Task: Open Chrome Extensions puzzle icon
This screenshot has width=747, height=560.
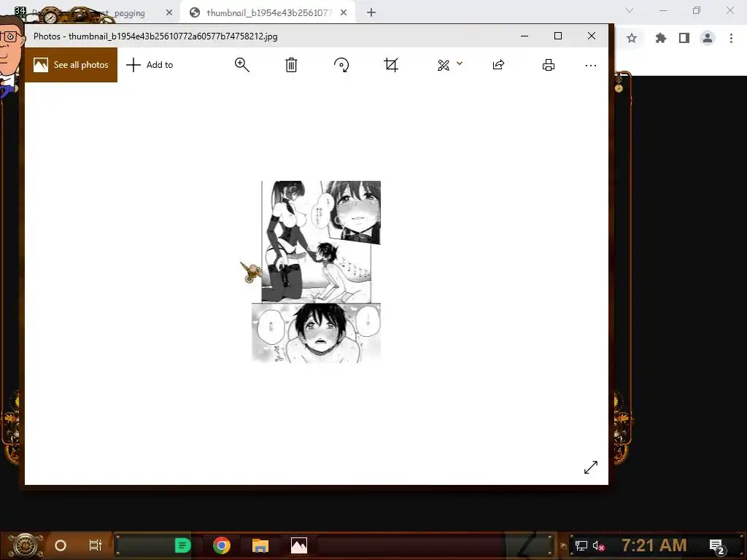Action: tap(661, 38)
